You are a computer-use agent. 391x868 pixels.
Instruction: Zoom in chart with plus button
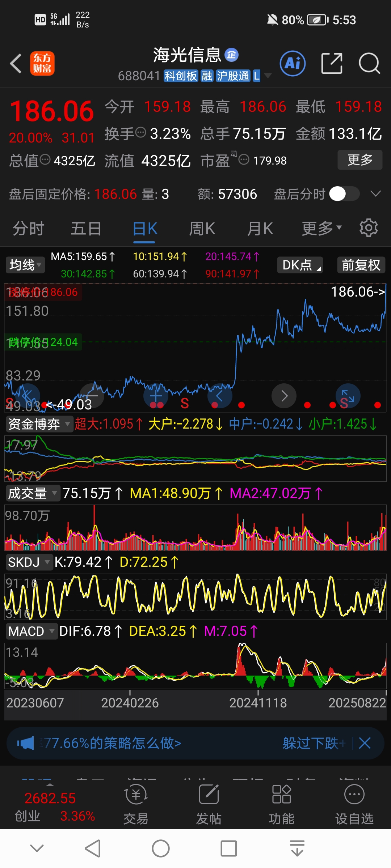tap(156, 396)
